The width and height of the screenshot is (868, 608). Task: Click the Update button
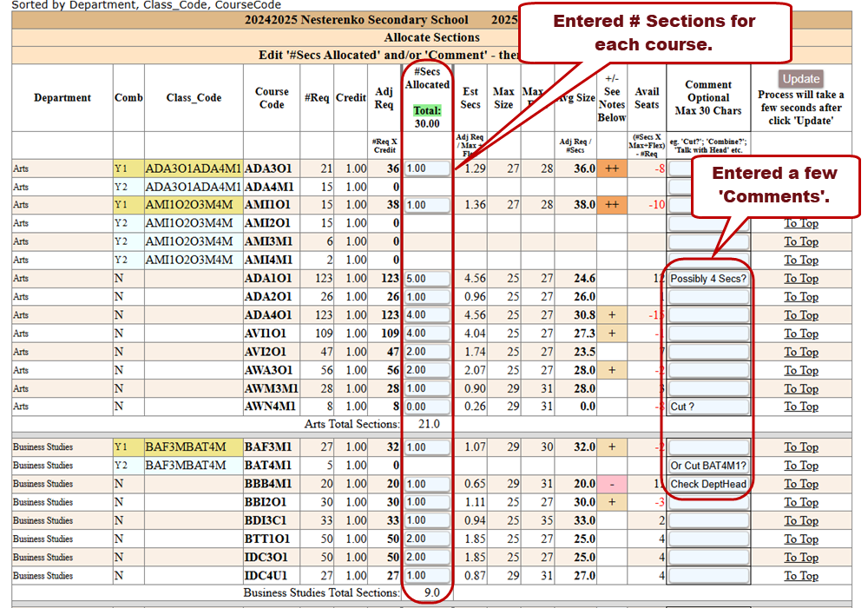801,78
